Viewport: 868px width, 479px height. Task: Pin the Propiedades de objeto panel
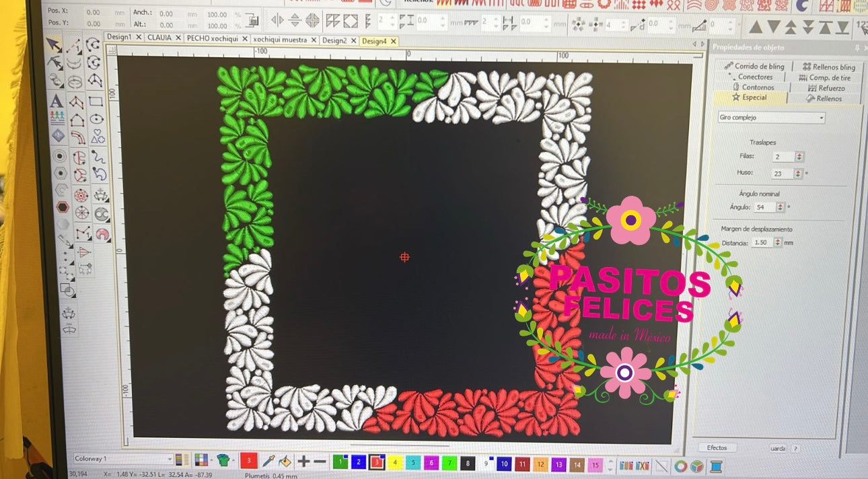click(857, 48)
